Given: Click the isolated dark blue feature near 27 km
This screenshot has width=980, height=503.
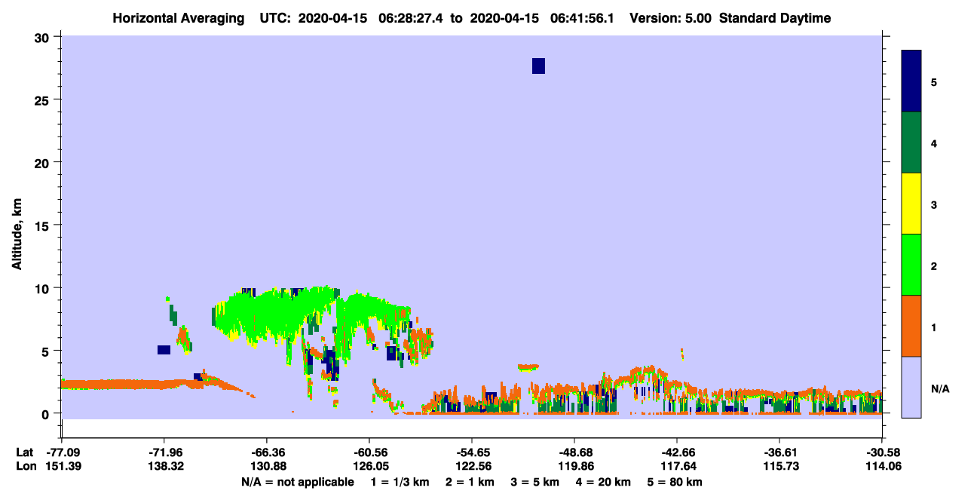Looking at the screenshot, I should (x=538, y=66).
